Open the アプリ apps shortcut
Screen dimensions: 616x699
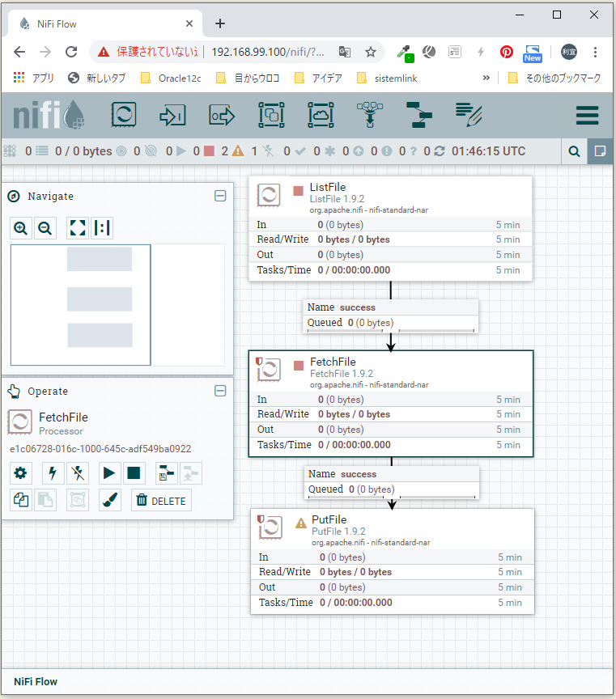(x=34, y=78)
